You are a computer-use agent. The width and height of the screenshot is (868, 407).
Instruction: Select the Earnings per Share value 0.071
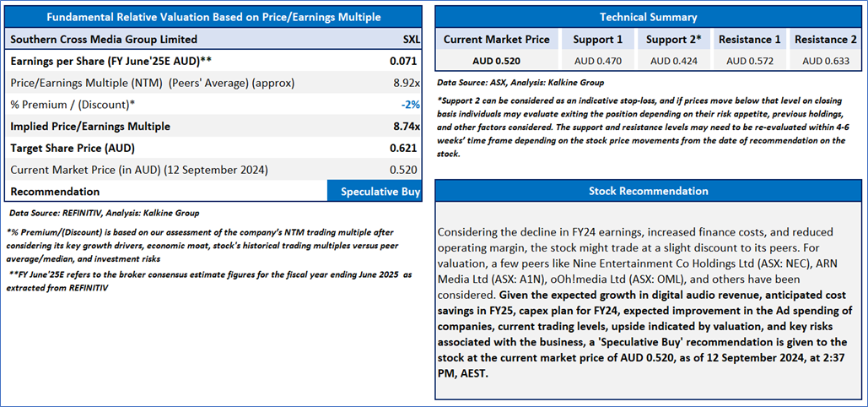(405, 61)
